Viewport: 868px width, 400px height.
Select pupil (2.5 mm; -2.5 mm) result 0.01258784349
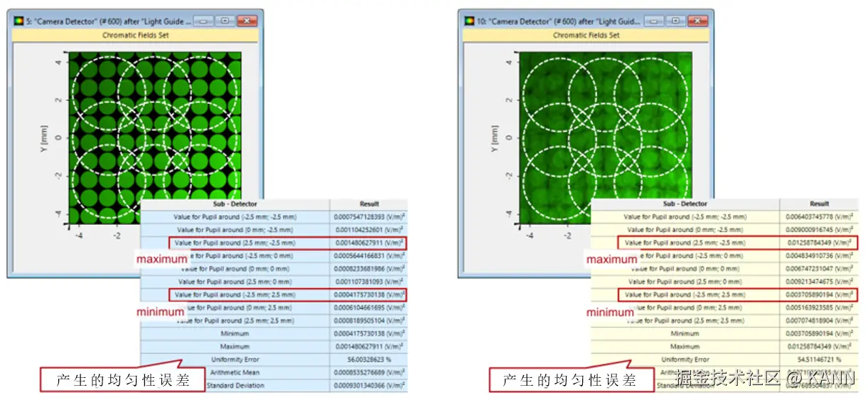click(820, 243)
